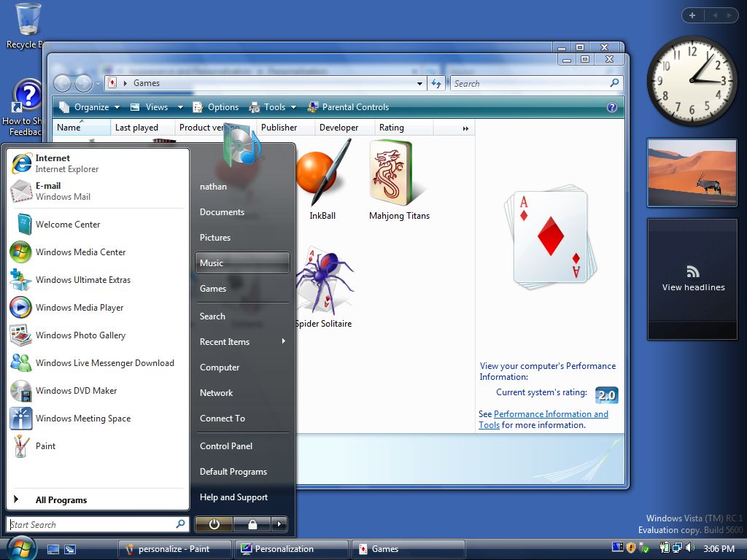Click the power button in the Start menu
This screenshot has width=747, height=560.
coord(214,524)
